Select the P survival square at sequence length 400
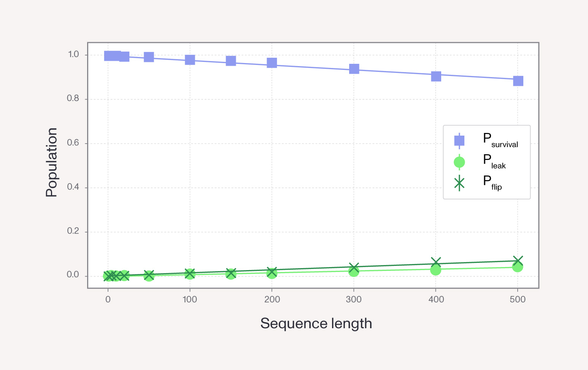Screen dimensions: 588x370 pos(436,76)
